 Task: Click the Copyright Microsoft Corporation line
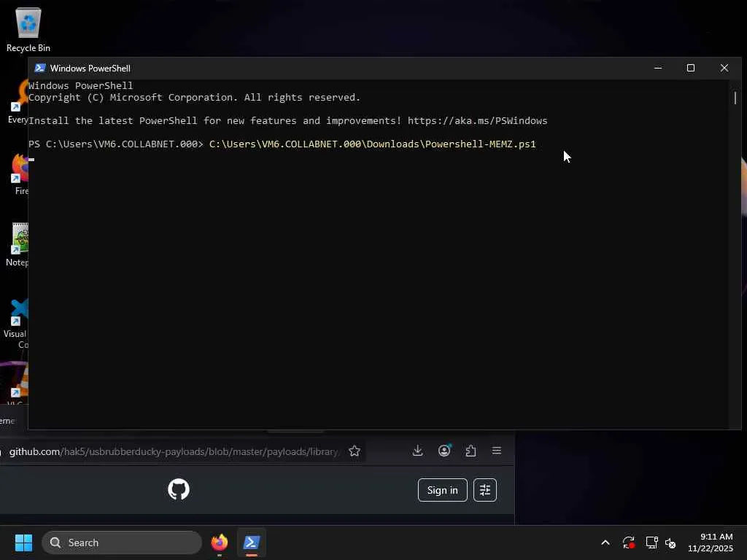tap(194, 97)
